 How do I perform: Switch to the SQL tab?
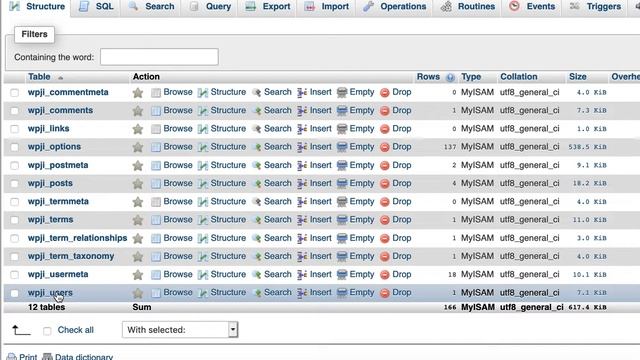pos(96,7)
